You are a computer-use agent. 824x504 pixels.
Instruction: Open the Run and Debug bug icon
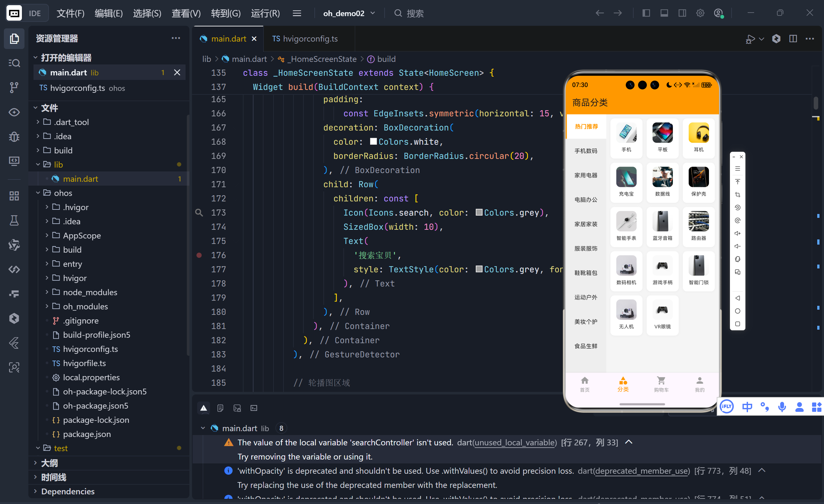point(14,137)
